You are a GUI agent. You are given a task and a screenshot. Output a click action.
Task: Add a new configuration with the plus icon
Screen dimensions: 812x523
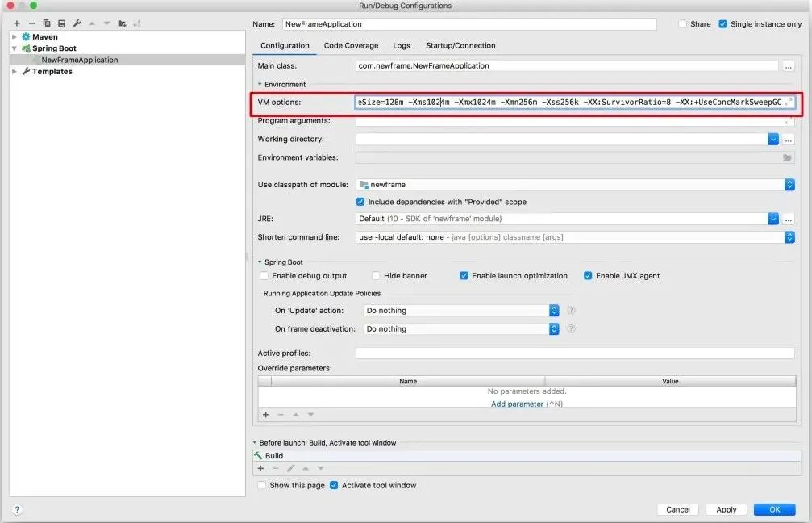point(17,23)
